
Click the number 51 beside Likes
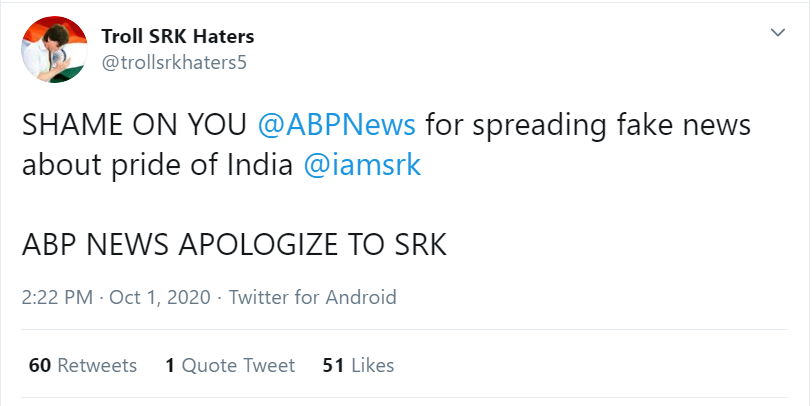[334, 365]
